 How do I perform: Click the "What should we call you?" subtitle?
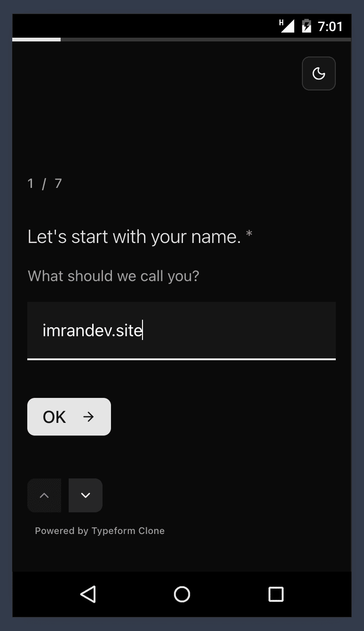click(x=113, y=275)
